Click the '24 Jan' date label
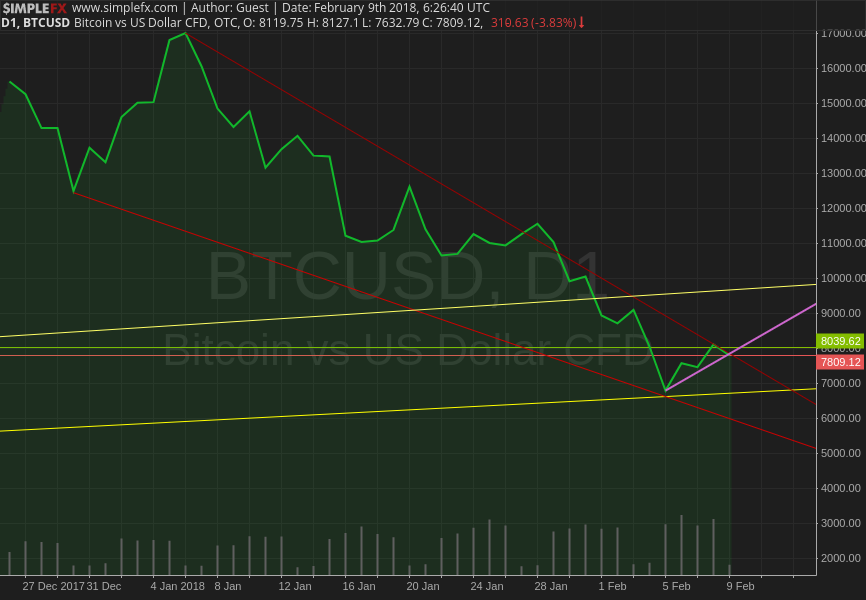Screen dimensions: 866x600 tap(487, 586)
